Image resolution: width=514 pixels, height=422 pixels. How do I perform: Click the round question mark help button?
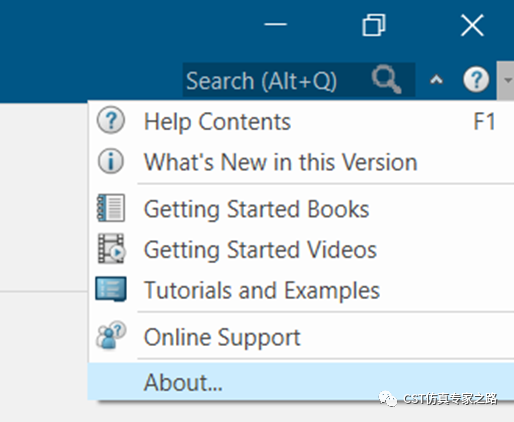pyautogui.click(x=476, y=80)
